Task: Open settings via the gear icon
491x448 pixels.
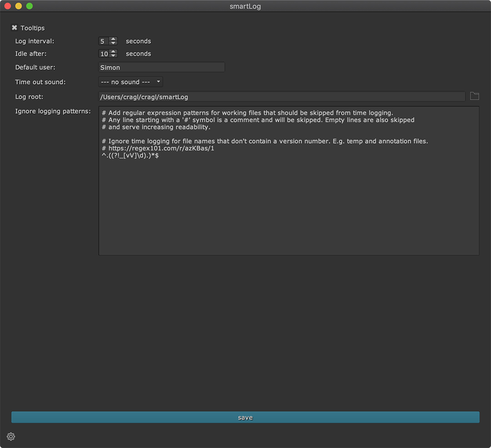Action: [11, 437]
